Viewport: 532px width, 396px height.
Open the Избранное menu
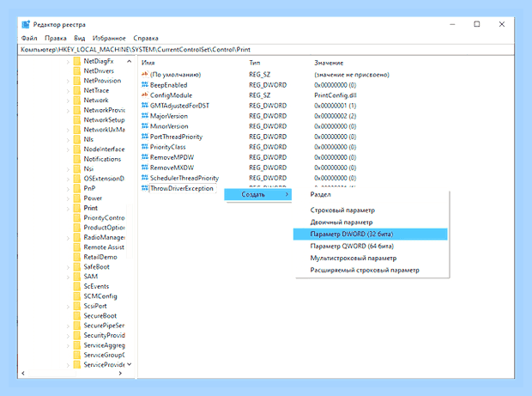pos(109,38)
